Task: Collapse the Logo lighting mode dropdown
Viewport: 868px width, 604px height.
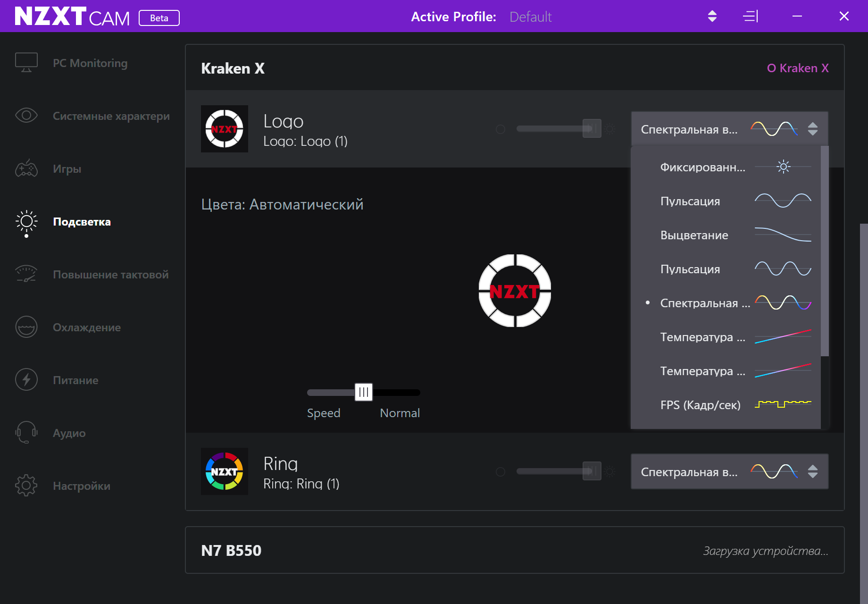Action: pos(729,129)
